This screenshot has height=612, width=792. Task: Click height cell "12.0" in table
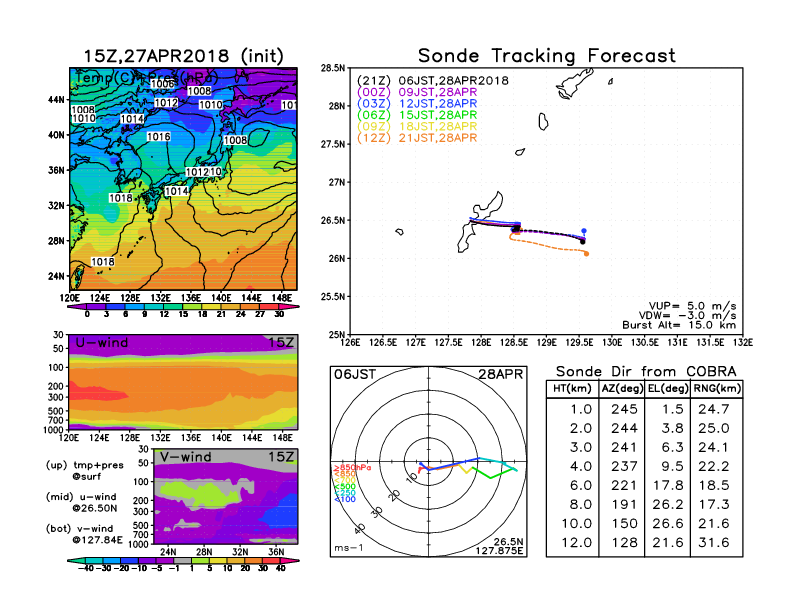(x=576, y=543)
